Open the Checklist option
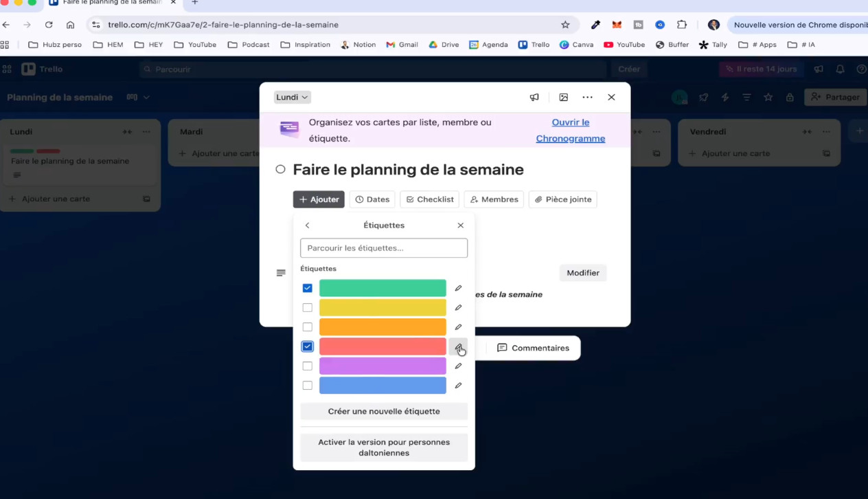868x499 pixels. 430,199
